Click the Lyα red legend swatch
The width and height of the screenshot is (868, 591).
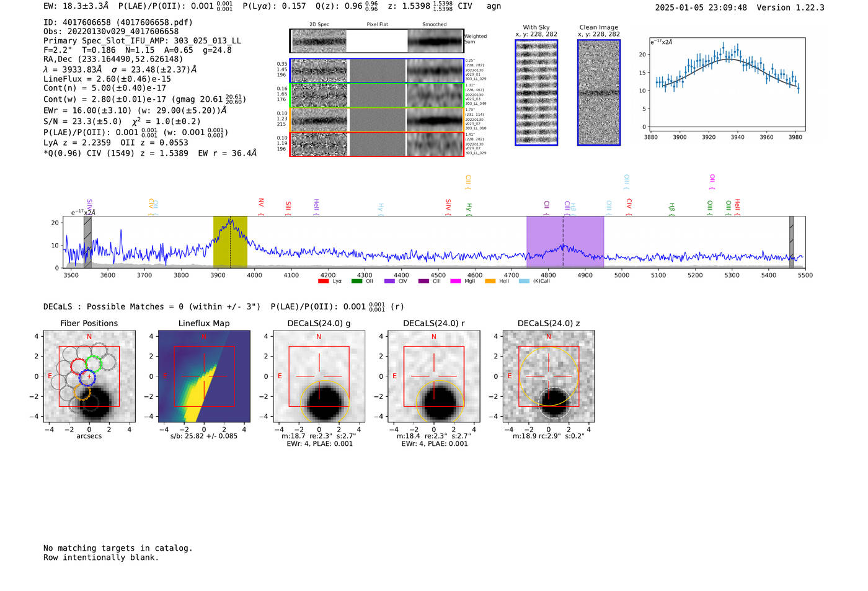pyautogui.click(x=323, y=282)
